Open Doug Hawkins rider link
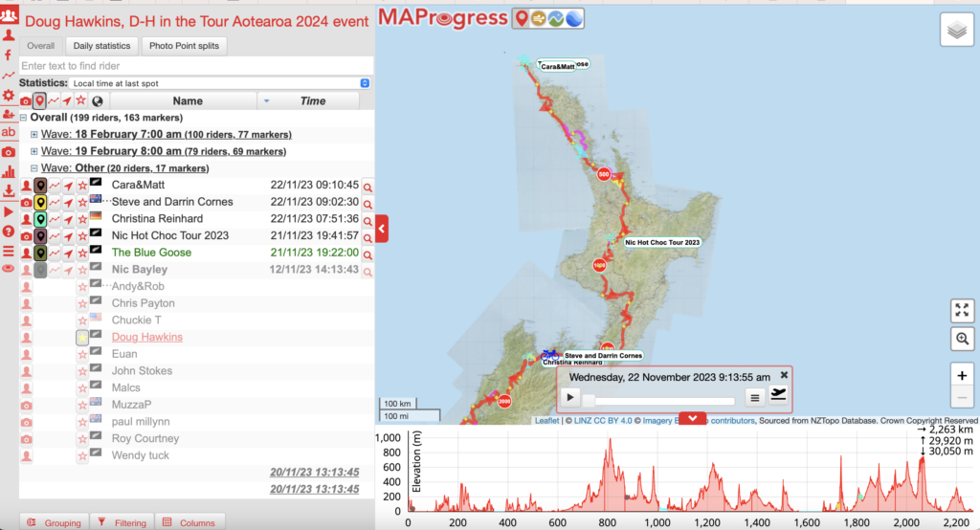980x530 pixels. point(146,337)
